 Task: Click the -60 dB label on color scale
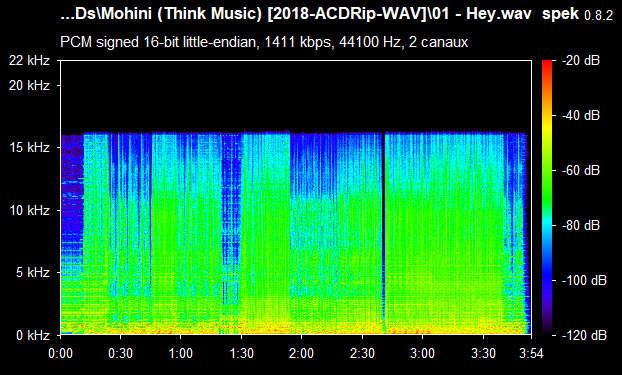pos(581,171)
